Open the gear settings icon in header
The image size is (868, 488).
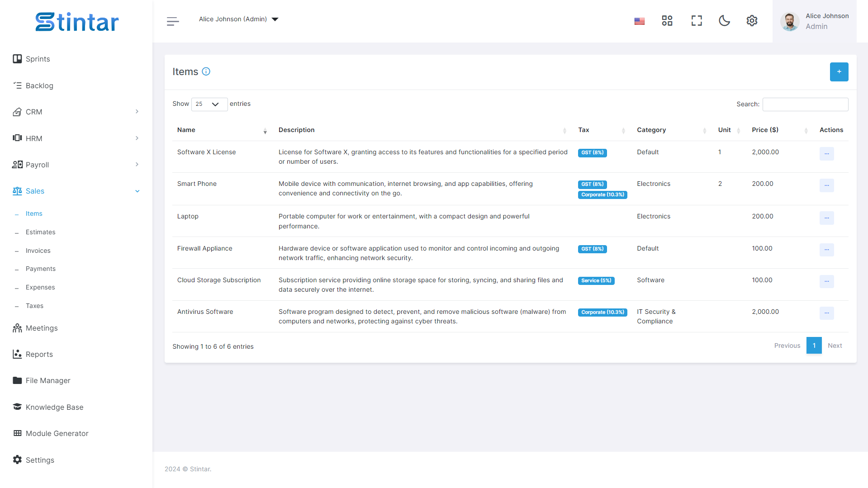coord(752,21)
